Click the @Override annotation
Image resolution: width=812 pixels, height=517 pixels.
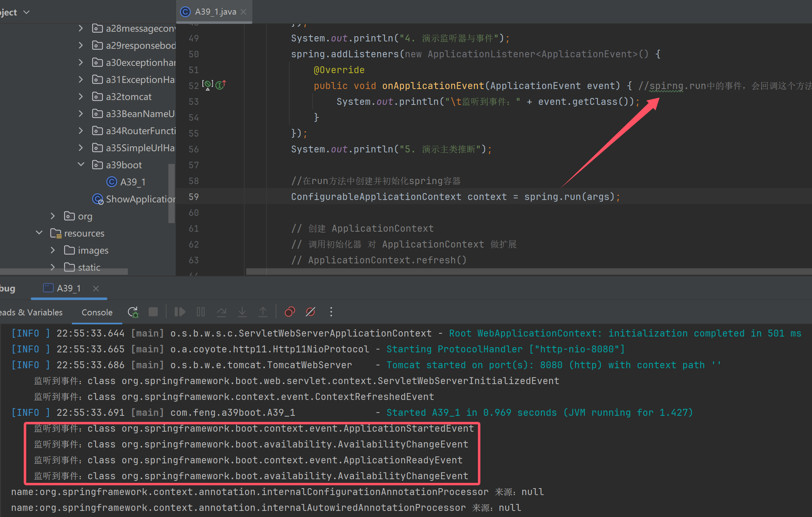(339, 70)
